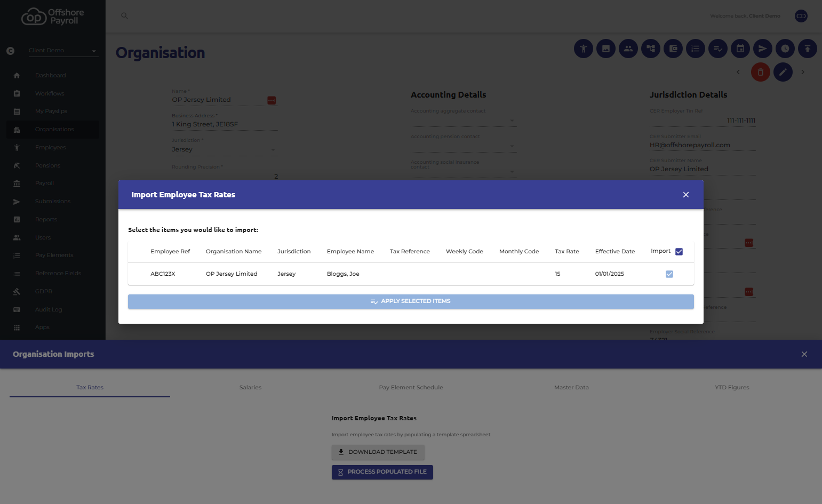Close the Organisation Imports panel
Viewport: 822px width, 504px height.
(x=804, y=354)
